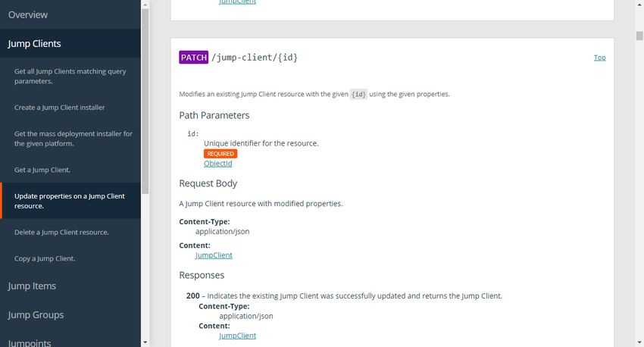This screenshot has width=644, height=347.
Task: Follow the JumpClient link under Request Body Content
Action: tap(214, 255)
